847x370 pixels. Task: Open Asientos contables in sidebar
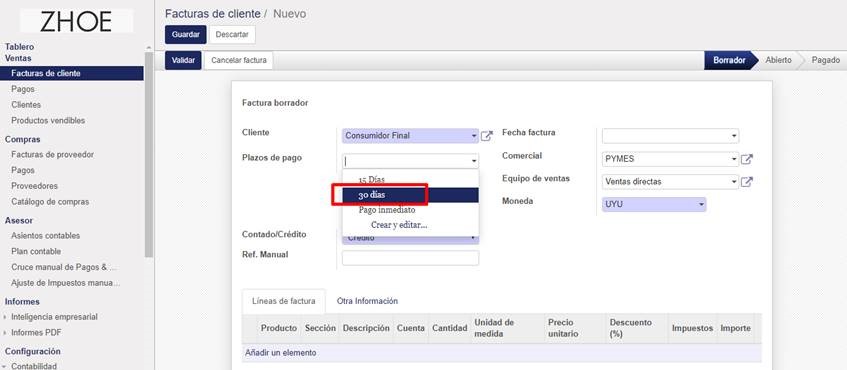pyautogui.click(x=45, y=236)
